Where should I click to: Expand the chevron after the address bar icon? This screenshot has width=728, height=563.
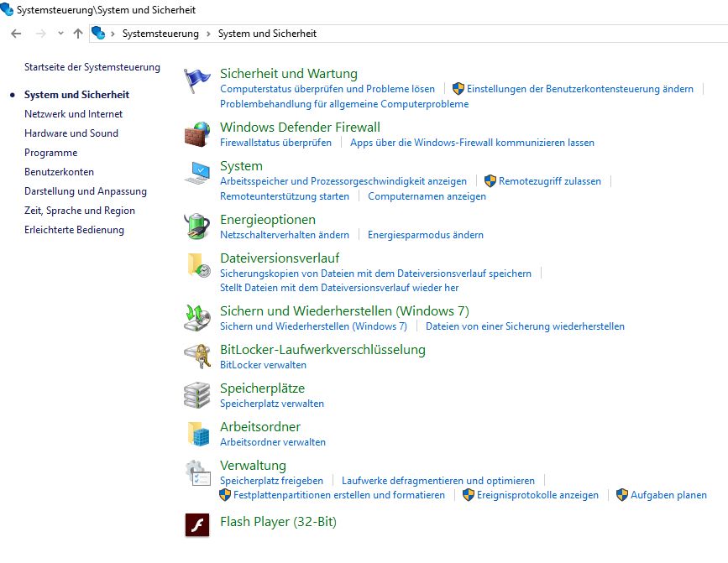pos(113,34)
